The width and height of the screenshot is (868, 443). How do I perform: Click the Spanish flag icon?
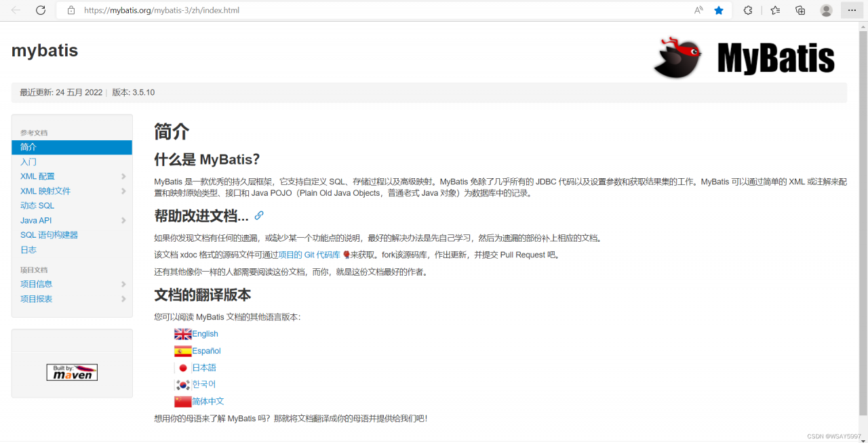[182, 351]
